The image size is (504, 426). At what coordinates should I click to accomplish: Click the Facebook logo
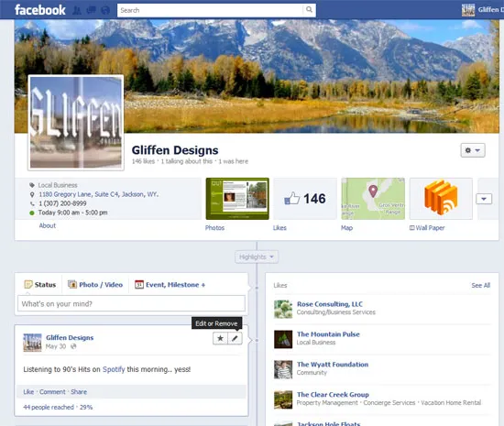pos(40,10)
